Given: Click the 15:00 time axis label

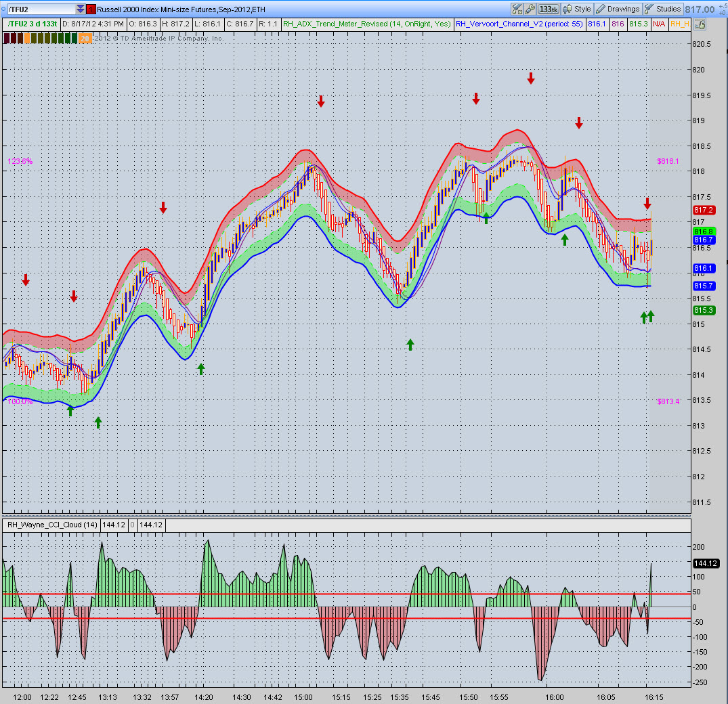Looking at the screenshot, I should tap(303, 697).
